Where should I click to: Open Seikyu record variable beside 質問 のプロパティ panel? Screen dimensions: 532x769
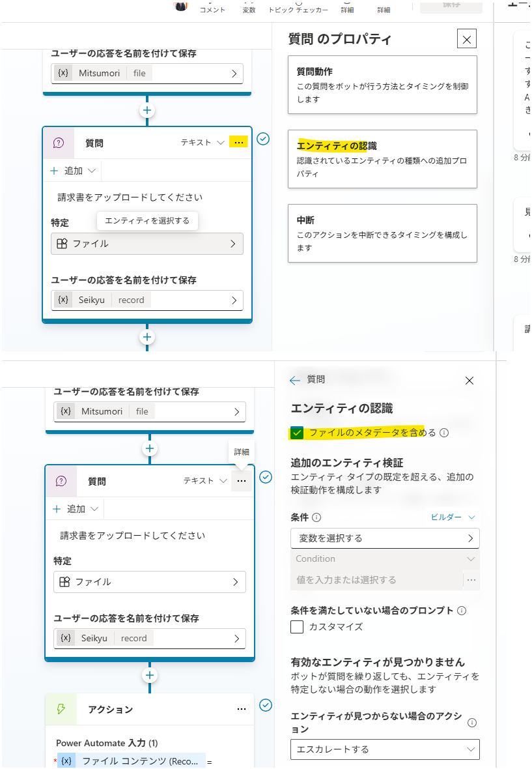pyautogui.click(x=147, y=300)
